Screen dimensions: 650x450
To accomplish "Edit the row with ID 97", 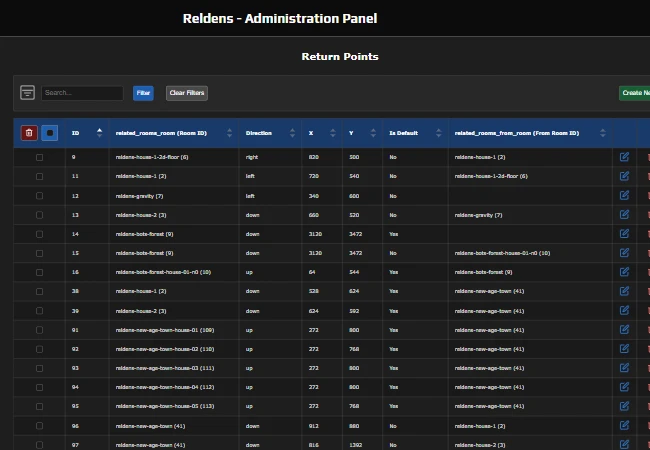I will (x=624, y=444).
